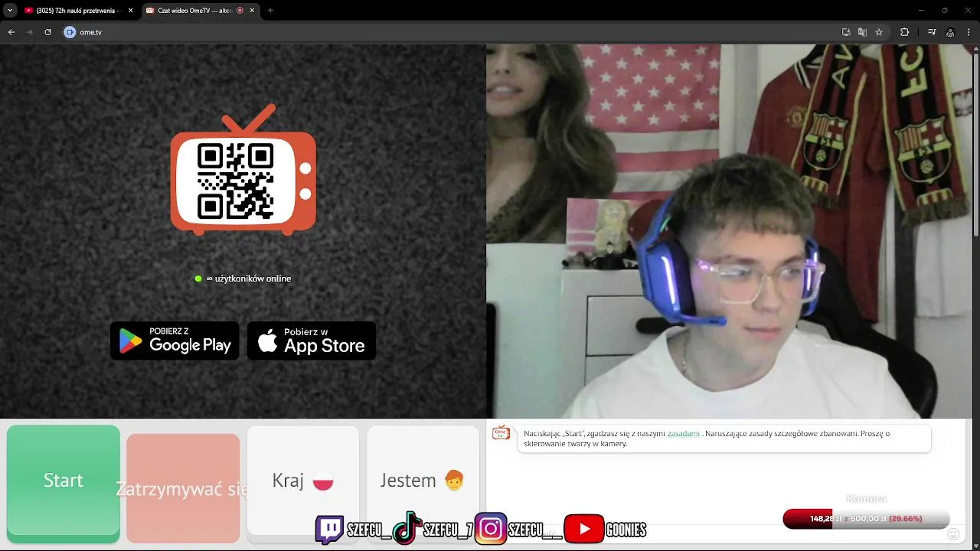Click the ome.tv address bar
Viewport: 980px width, 551px height.
tap(452, 32)
